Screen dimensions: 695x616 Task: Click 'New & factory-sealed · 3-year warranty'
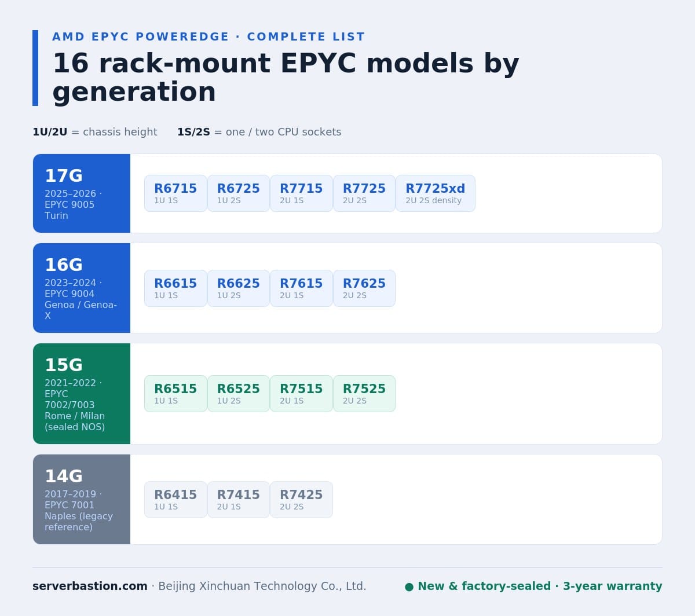(x=540, y=586)
